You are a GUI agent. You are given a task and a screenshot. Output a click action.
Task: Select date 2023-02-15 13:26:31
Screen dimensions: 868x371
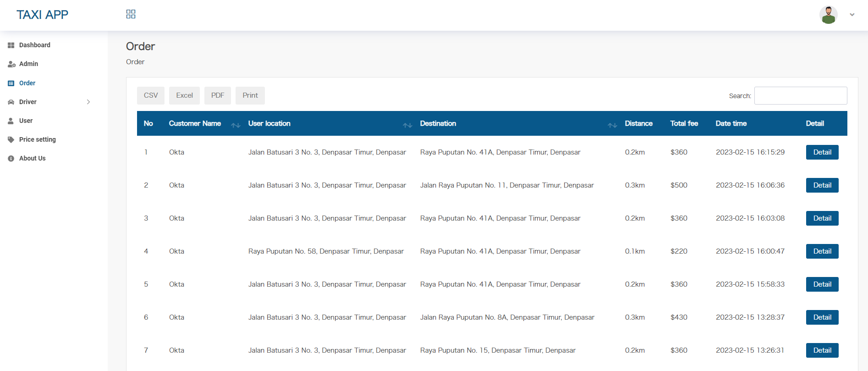click(750, 350)
